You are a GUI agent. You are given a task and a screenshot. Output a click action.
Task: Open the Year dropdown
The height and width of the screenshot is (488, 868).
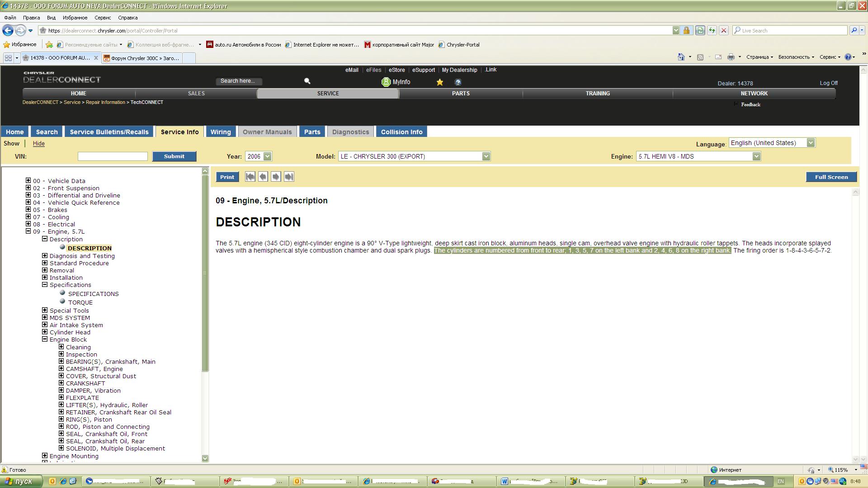click(x=268, y=156)
